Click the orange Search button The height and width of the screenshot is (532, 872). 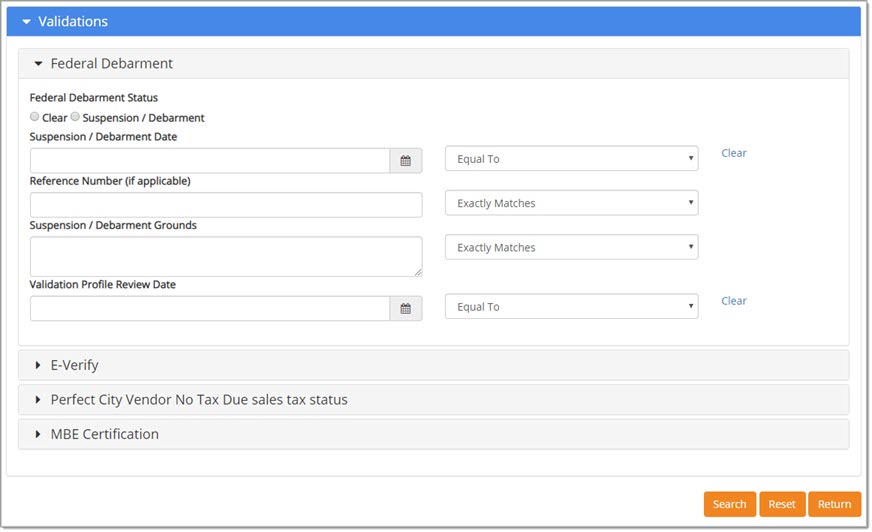[x=729, y=504]
